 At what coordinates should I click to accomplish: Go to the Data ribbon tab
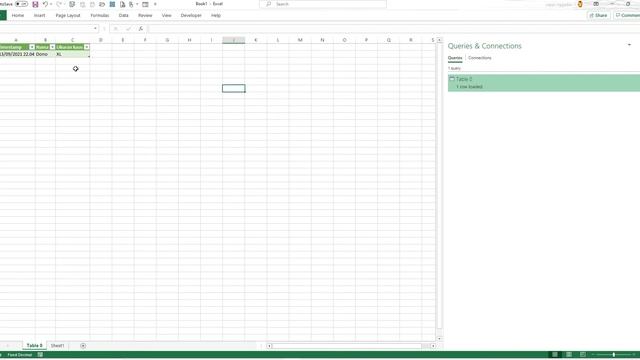[x=124, y=16]
